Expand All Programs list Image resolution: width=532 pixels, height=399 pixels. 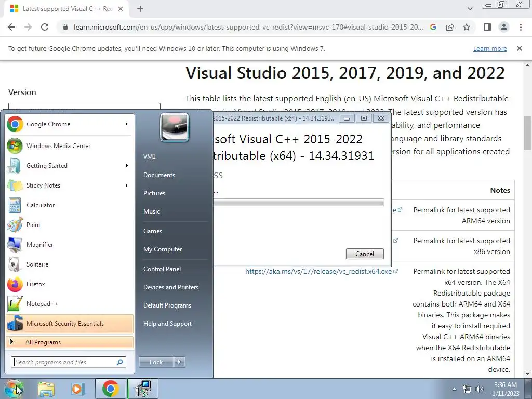point(69,342)
